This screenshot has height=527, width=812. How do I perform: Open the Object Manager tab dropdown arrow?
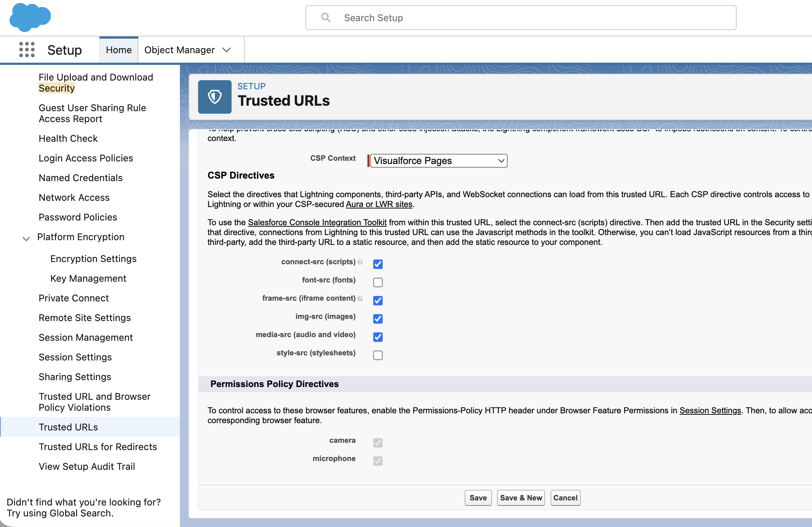click(x=227, y=50)
